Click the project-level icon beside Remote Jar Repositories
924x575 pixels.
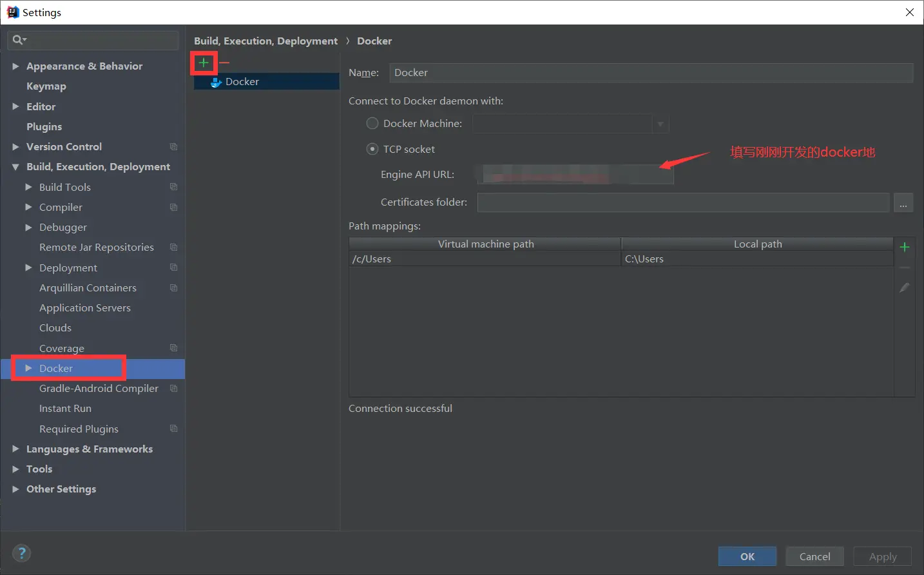(173, 248)
